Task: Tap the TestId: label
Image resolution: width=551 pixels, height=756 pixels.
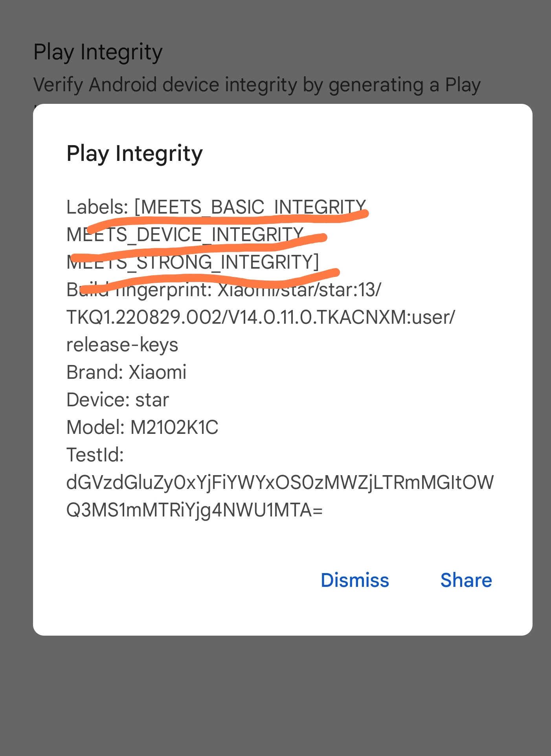Action: (x=96, y=455)
